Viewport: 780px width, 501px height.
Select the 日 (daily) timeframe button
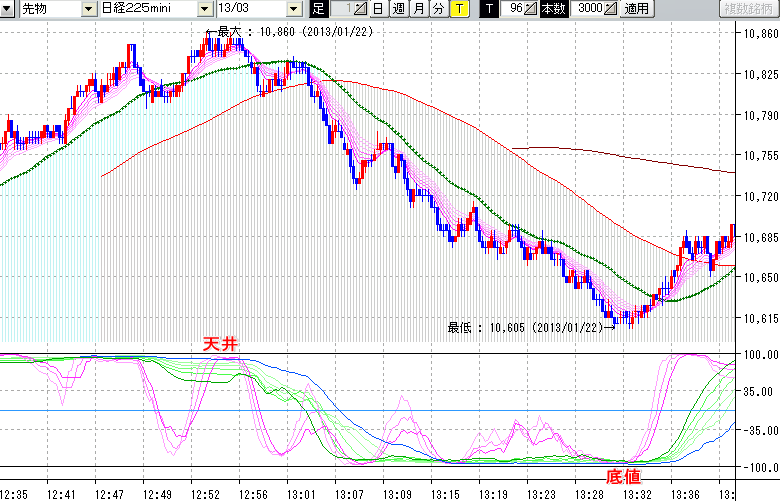click(377, 9)
